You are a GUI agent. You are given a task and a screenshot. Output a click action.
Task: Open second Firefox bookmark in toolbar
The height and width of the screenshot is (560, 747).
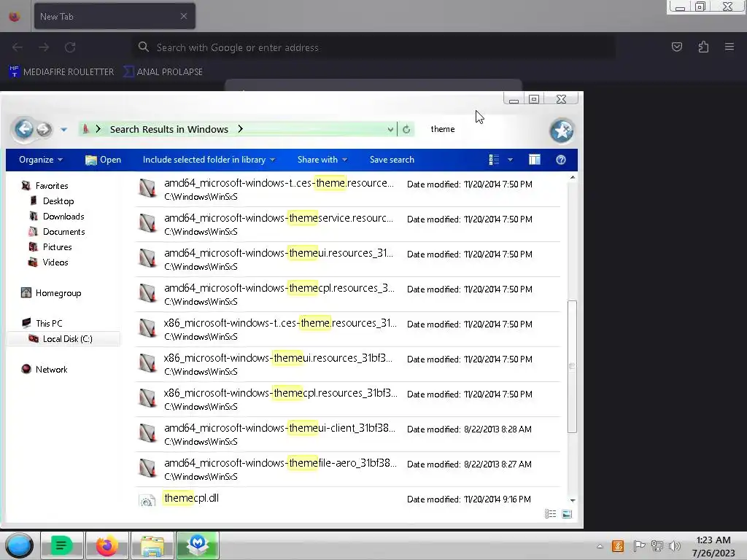[163, 72]
